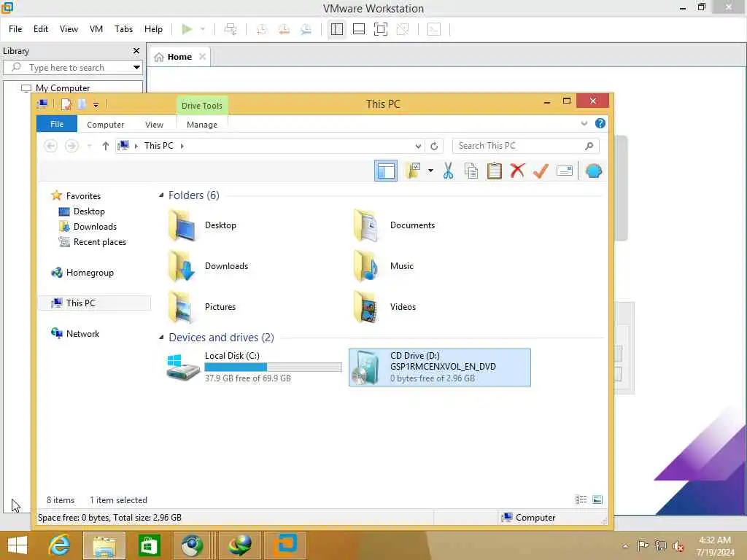747x560 pixels.
Task: Click the blue shell icon
Action: 594,171
